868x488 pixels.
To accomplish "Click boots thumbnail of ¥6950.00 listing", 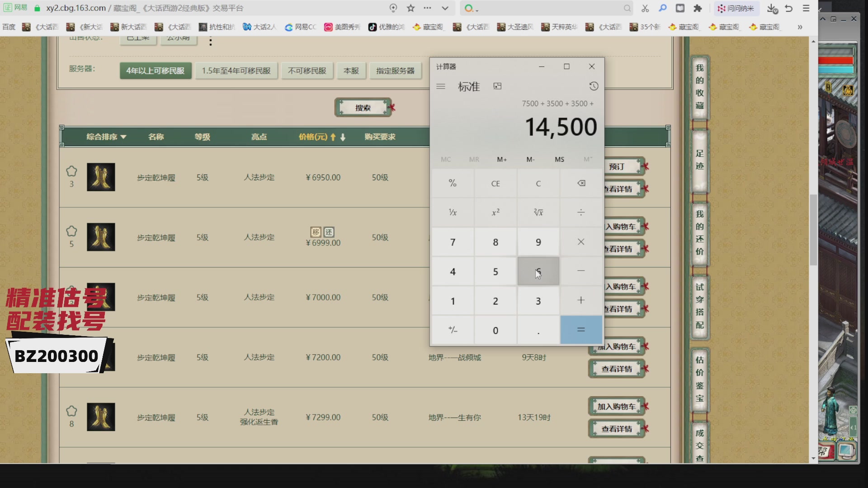I will pyautogui.click(x=101, y=177).
